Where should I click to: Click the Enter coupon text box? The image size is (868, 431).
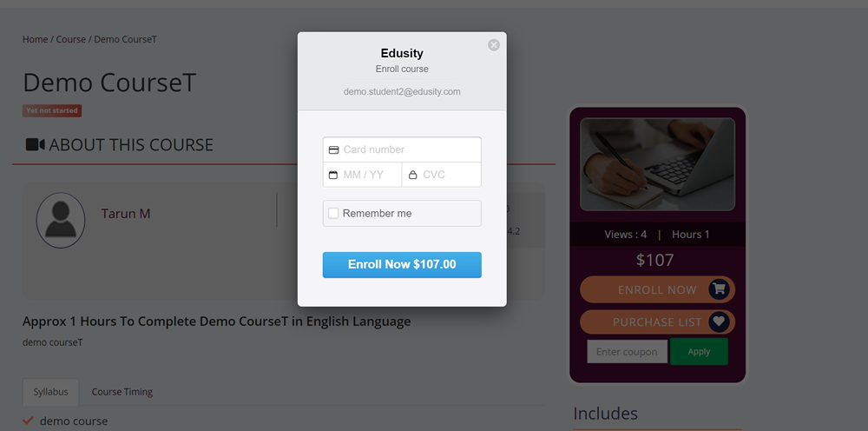[x=627, y=352]
